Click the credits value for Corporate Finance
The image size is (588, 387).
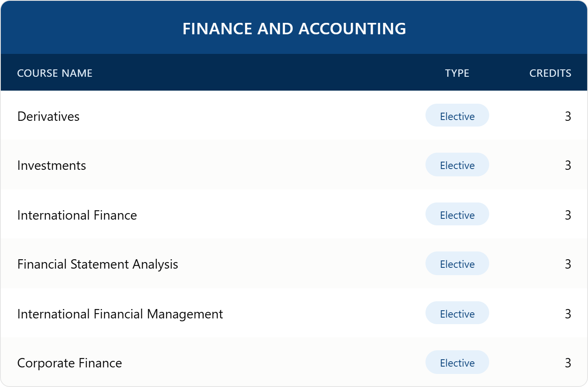(x=568, y=363)
